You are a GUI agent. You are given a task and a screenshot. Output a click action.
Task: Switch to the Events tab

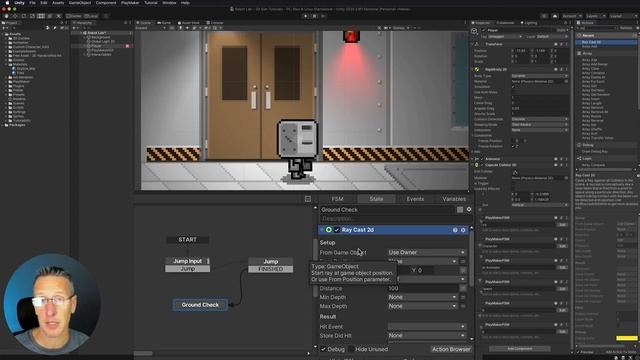415,199
